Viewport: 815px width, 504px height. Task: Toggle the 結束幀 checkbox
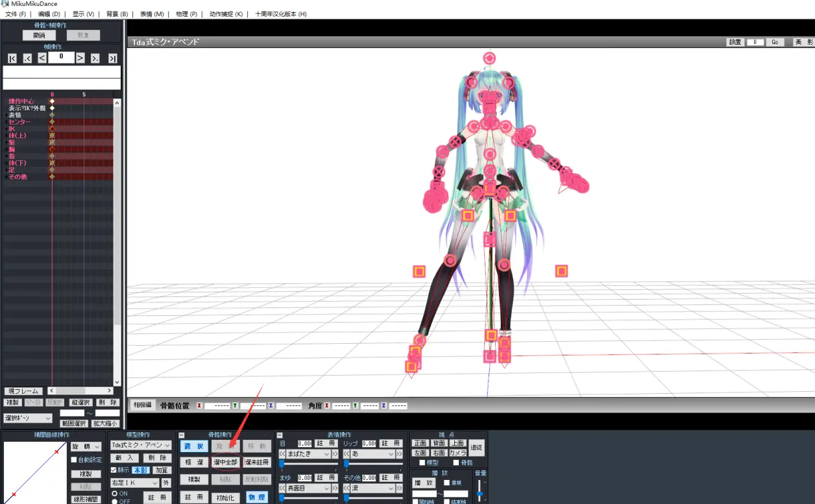pos(447,501)
